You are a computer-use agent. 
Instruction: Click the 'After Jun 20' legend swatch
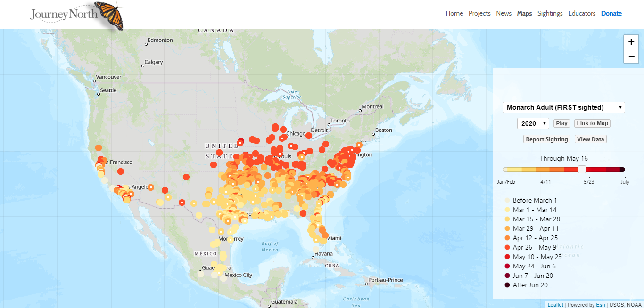[507, 285]
